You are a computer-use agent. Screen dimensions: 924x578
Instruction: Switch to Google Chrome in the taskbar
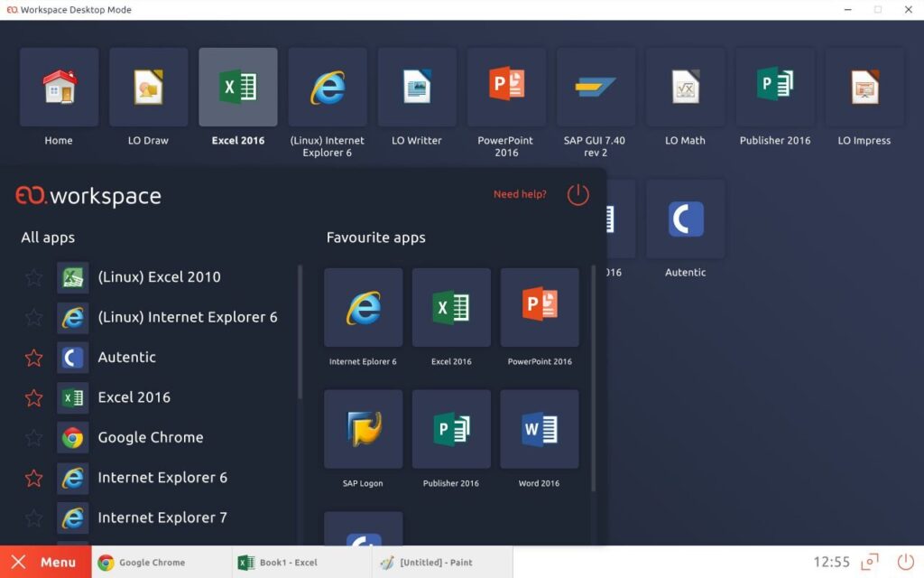(x=161, y=562)
